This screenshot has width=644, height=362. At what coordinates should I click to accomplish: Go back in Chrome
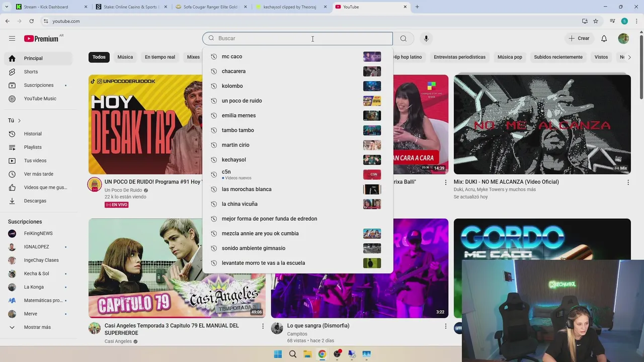tap(7, 21)
